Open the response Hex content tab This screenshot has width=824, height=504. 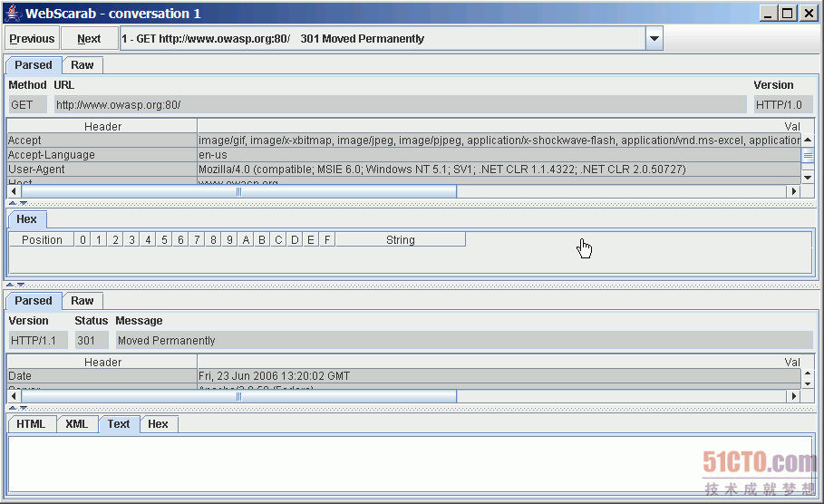(158, 424)
